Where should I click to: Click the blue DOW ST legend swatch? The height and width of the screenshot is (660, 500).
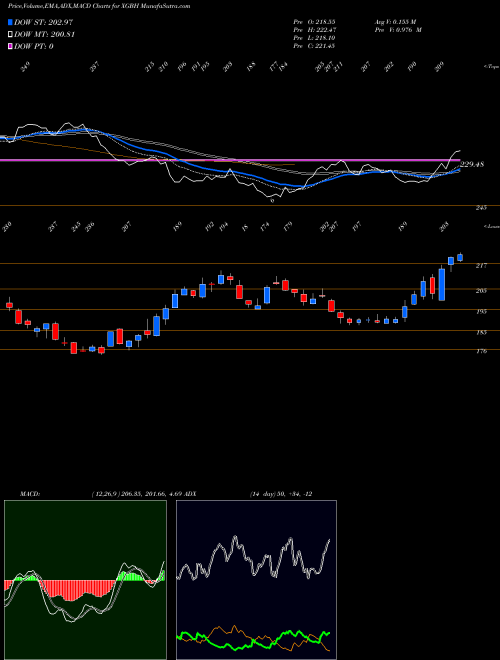[10, 22]
